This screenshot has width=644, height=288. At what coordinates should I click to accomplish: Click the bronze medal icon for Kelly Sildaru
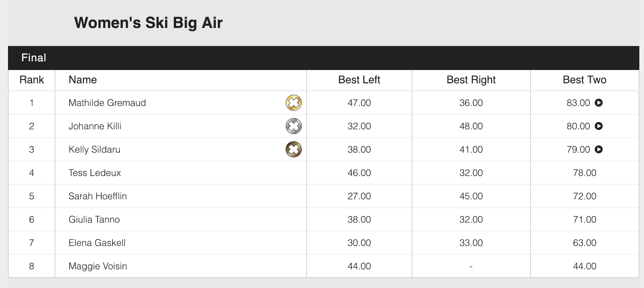click(294, 149)
